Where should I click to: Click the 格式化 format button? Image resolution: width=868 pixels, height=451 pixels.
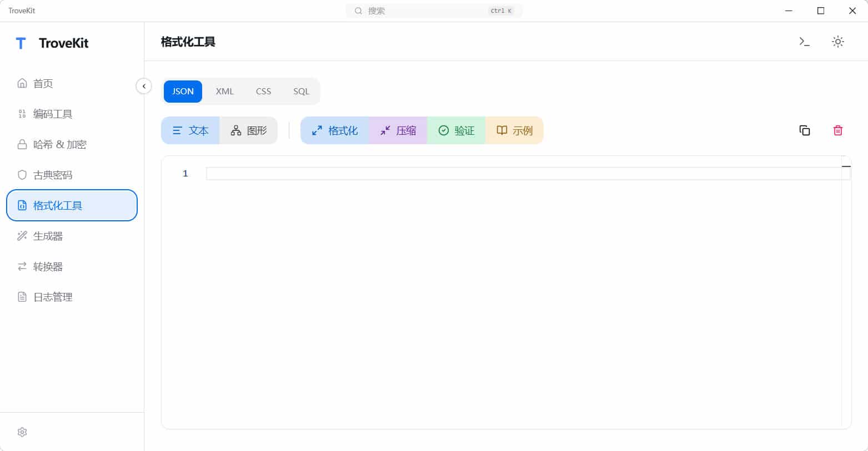pyautogui.click(x=335, y=130)
